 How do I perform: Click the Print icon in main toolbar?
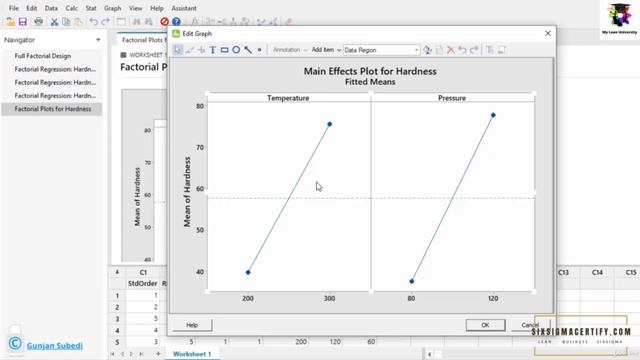[x=38, y=22]
